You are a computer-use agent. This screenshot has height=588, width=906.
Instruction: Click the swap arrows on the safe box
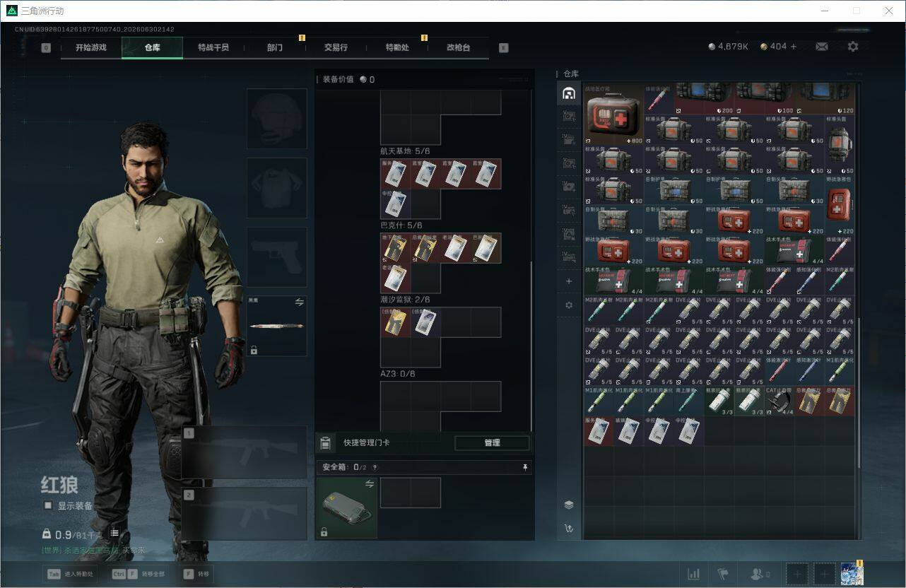point(370,484)
